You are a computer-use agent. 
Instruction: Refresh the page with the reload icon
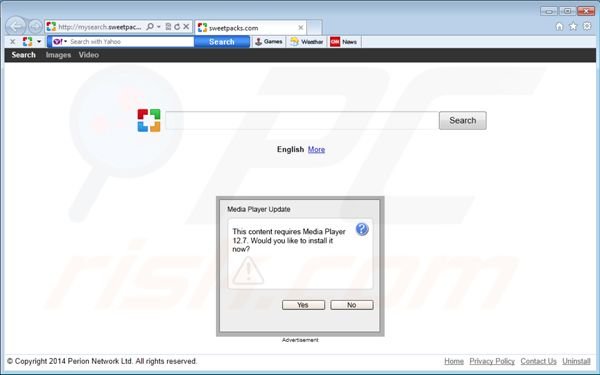(177, 27)
